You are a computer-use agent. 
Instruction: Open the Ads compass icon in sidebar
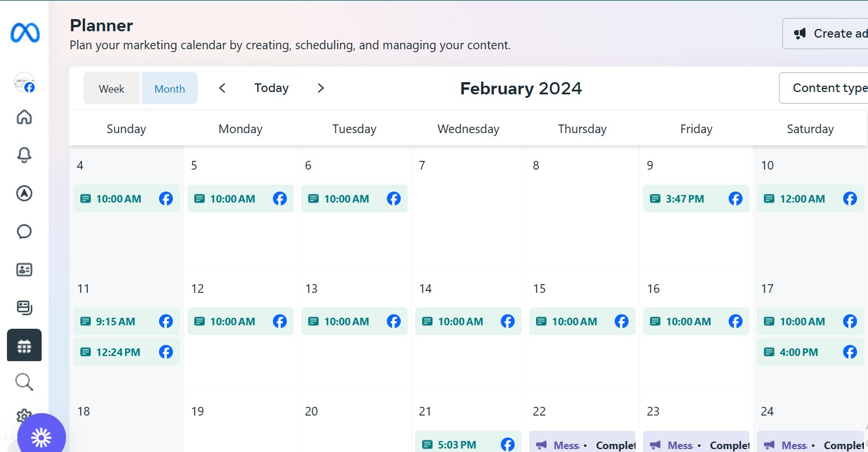point(24,193)
